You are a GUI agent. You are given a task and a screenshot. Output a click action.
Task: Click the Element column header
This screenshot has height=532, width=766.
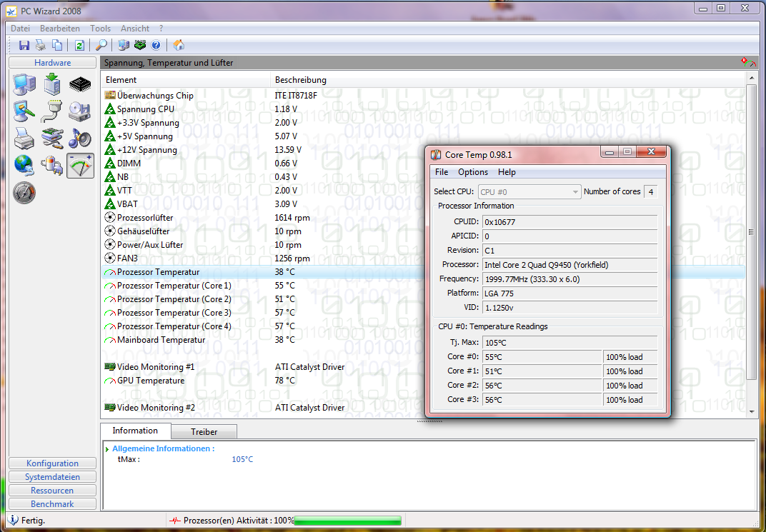[186, 79]
